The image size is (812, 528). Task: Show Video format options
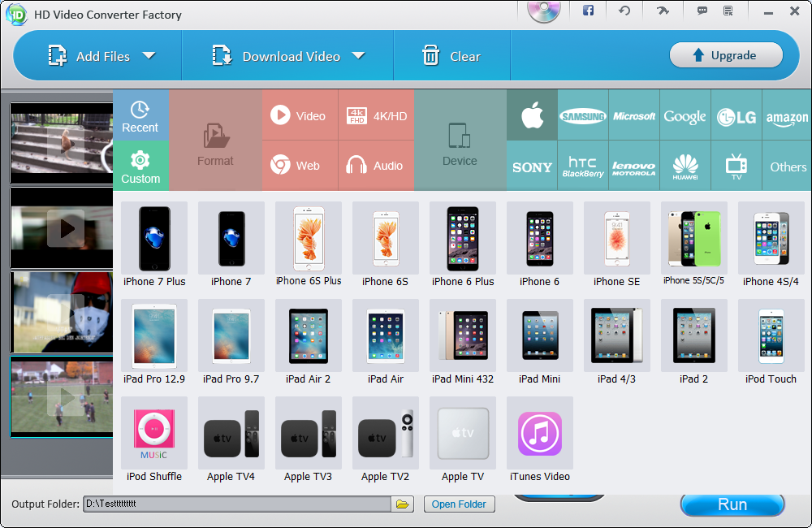(x=300, y=115)
